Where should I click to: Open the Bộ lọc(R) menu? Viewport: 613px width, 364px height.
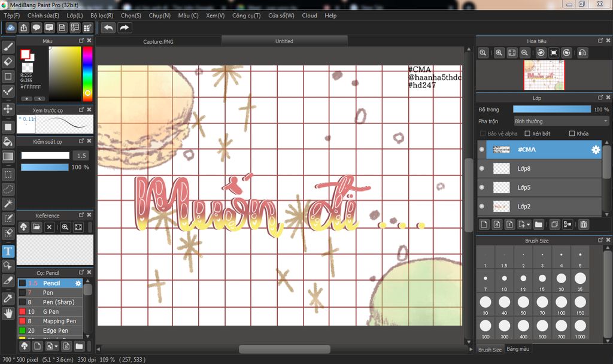[102, 16]
